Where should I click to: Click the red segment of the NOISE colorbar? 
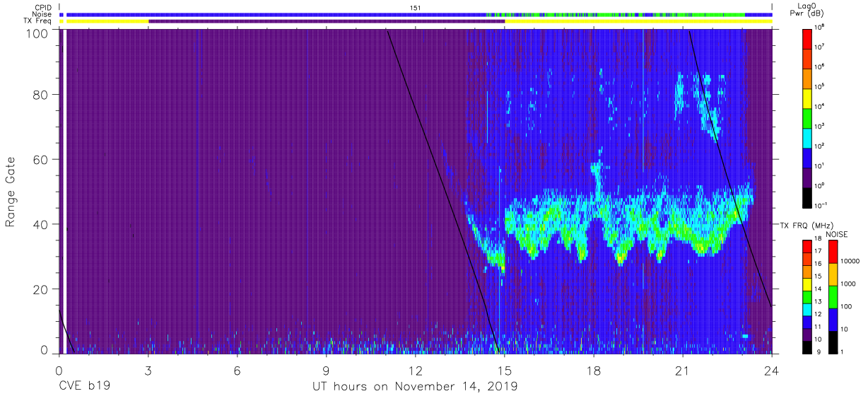click(x=833, y=251)
